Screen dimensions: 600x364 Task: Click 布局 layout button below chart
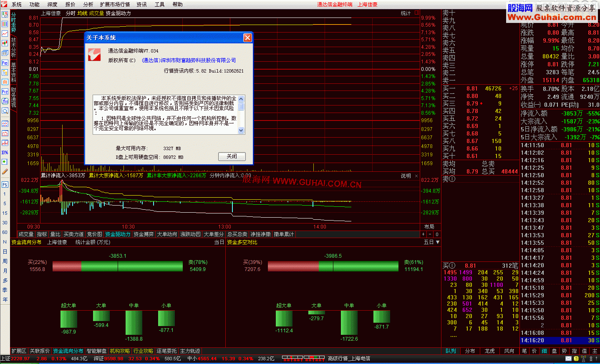[429, 227]
